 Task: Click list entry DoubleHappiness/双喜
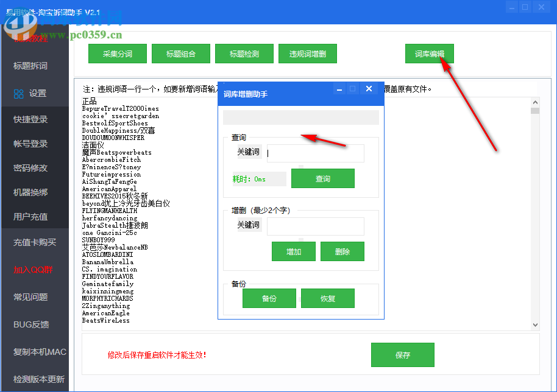point(118,130)
